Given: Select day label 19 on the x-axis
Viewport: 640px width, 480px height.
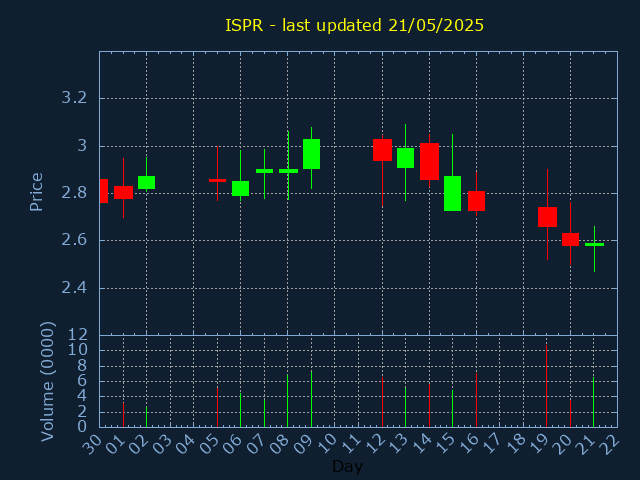Looking at the screenshot, I should [540, 444].
